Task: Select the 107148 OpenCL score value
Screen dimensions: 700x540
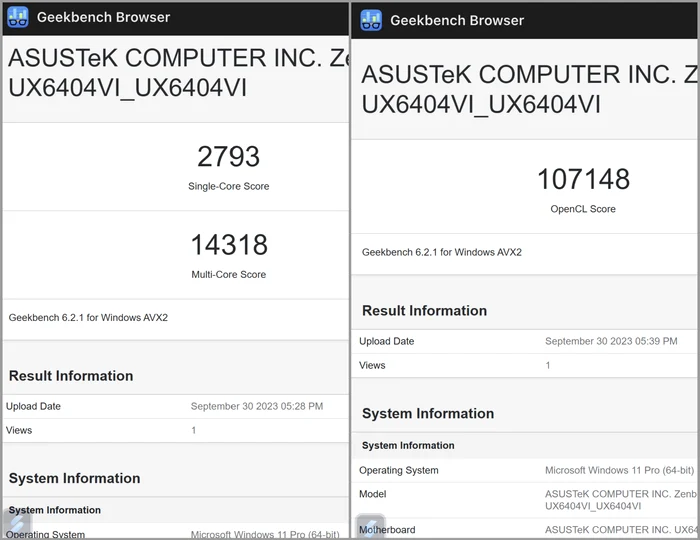Action: [583, 179]
